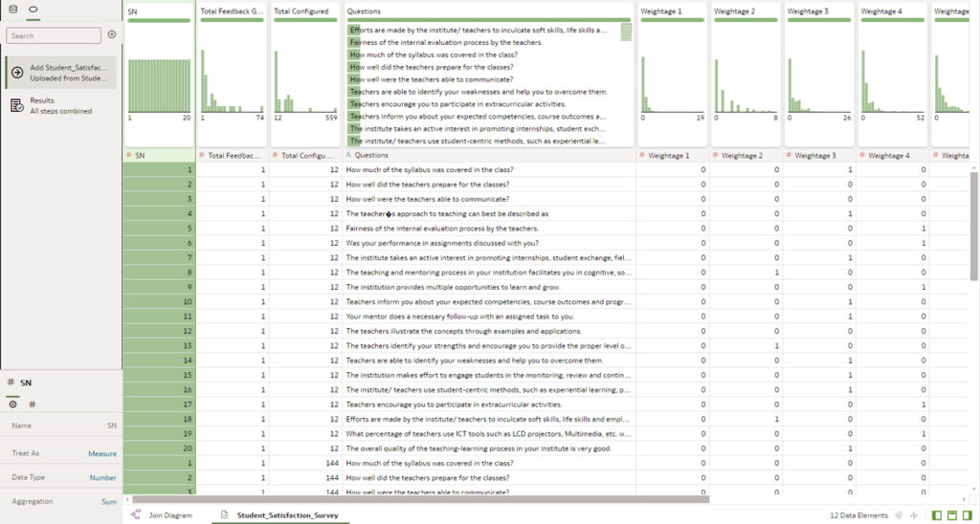Open the Aggregation Sum dropdown
Image resolution: width=980 pixels, height=524 pixels.
(108, 501)
